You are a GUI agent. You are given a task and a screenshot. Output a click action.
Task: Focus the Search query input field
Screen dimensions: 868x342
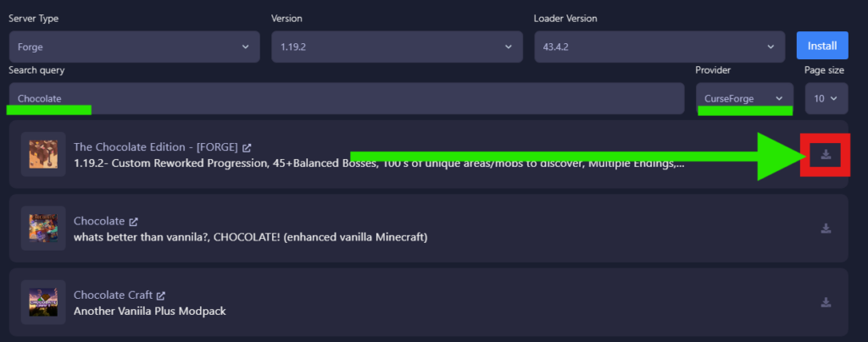pyautogui.click(x=346, y=98)
